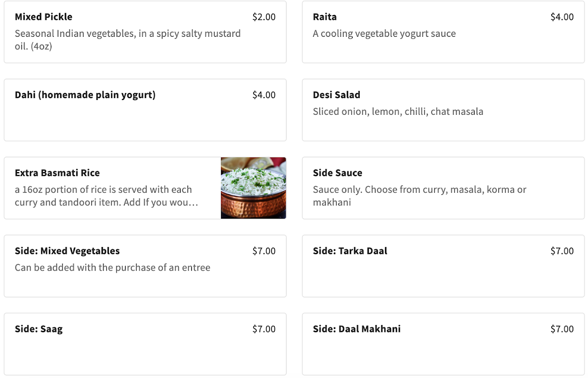Image resolution: width=588 pixels, height=378 pixels.
Task: Click the Raita yogurt sauce description
Action: (384, 34)
